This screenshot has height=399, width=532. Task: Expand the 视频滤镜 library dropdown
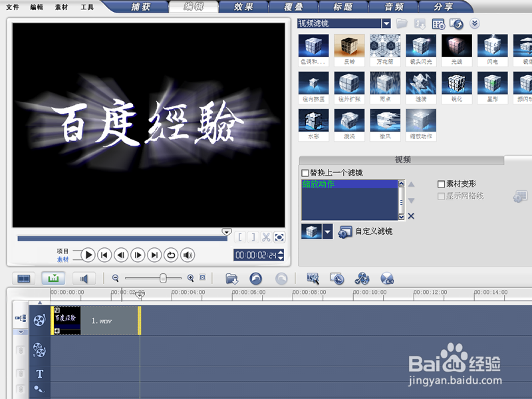[x=386, y=23]
